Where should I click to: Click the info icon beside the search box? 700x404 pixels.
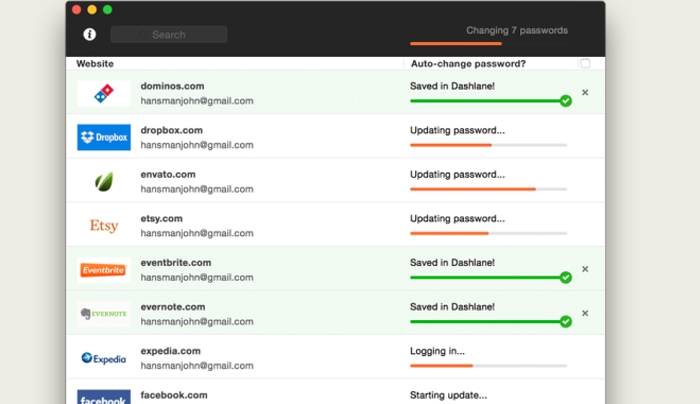click(x=89, y=34)
